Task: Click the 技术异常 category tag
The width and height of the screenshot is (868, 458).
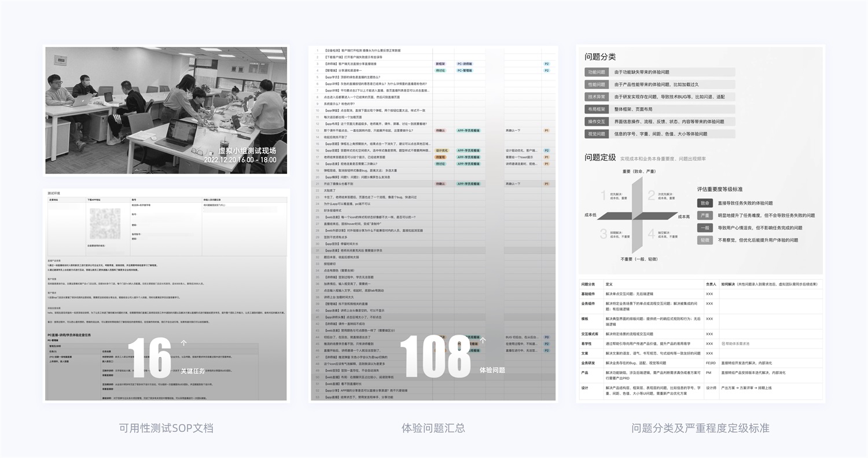Action: pos(597,97)
